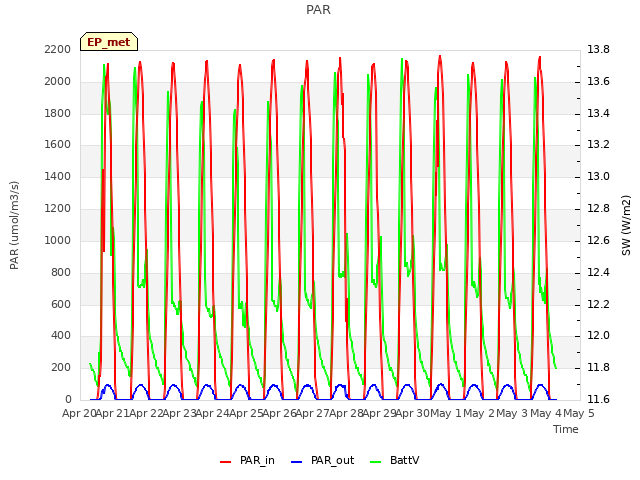The height and width of the screenshot is (480, 640).
Task: Click the 12.2 right axis value
Action: (598, 304)
